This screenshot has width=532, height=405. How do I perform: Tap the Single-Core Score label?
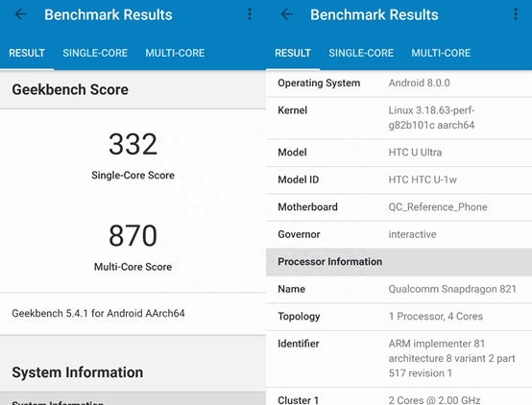pos(133,175)
